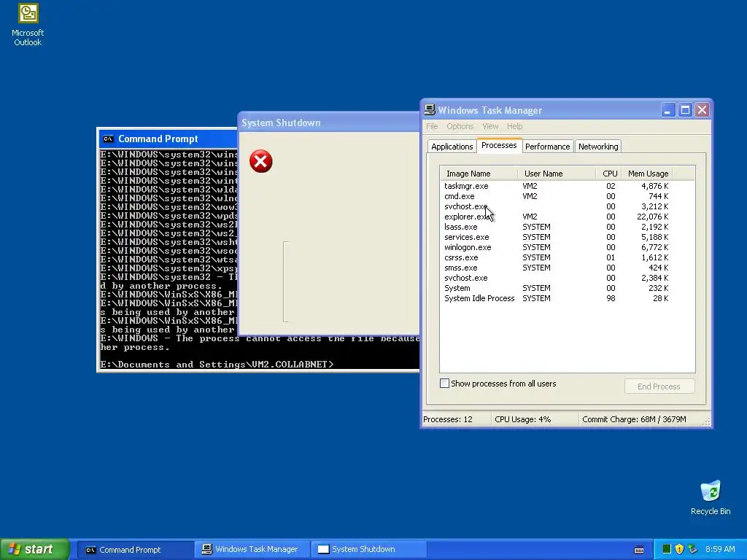Open the Security Center shield tray icon

click(x=679, y=549)
